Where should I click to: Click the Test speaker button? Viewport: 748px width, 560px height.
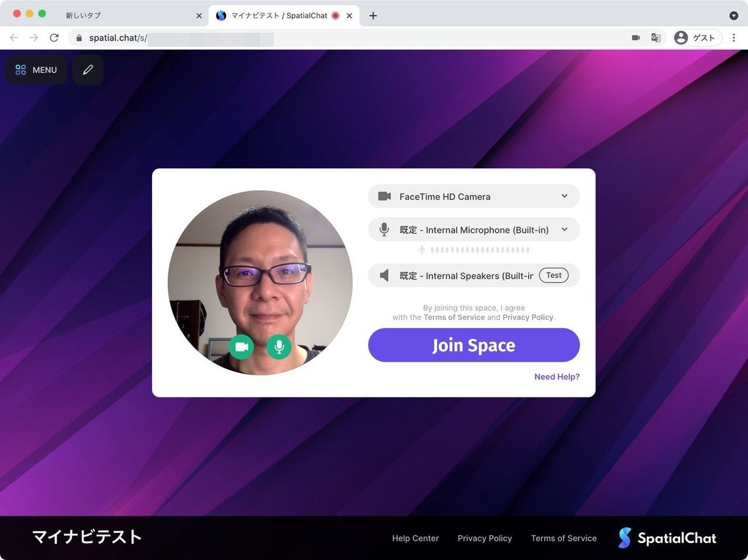554,275
